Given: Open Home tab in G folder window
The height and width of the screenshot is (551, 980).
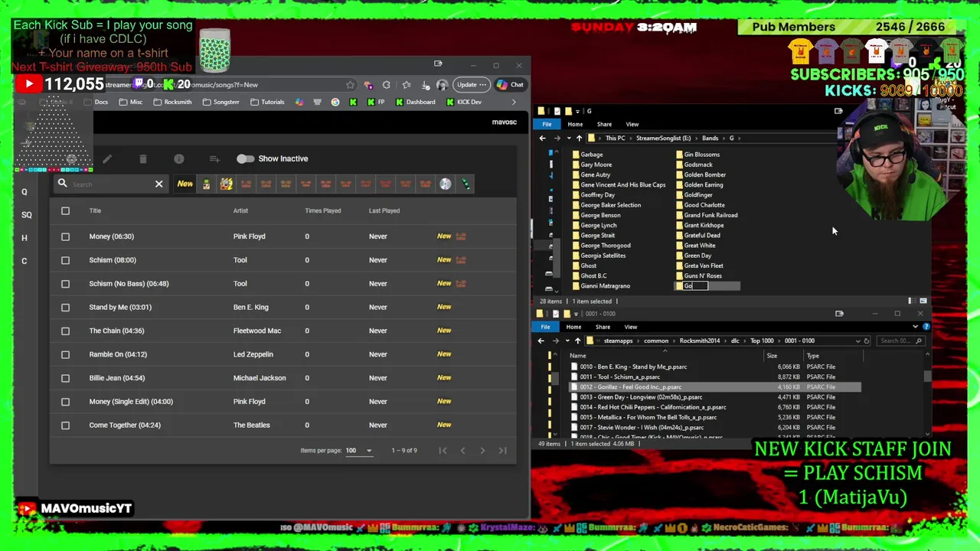Looking at the screenshot, I should (x=575, y=124).
